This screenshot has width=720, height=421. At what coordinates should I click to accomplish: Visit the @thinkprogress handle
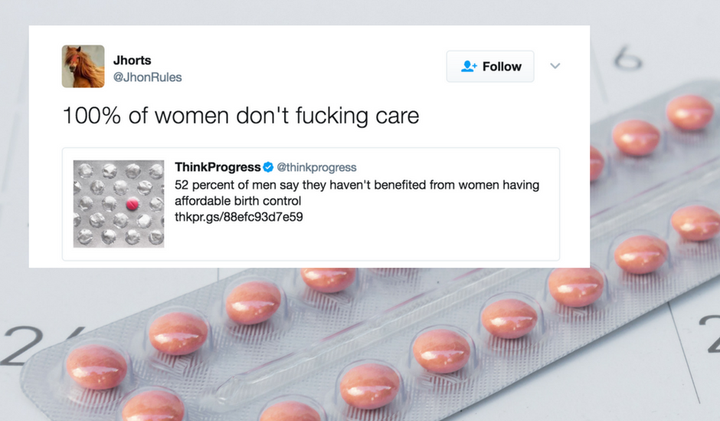coord(316,167)
